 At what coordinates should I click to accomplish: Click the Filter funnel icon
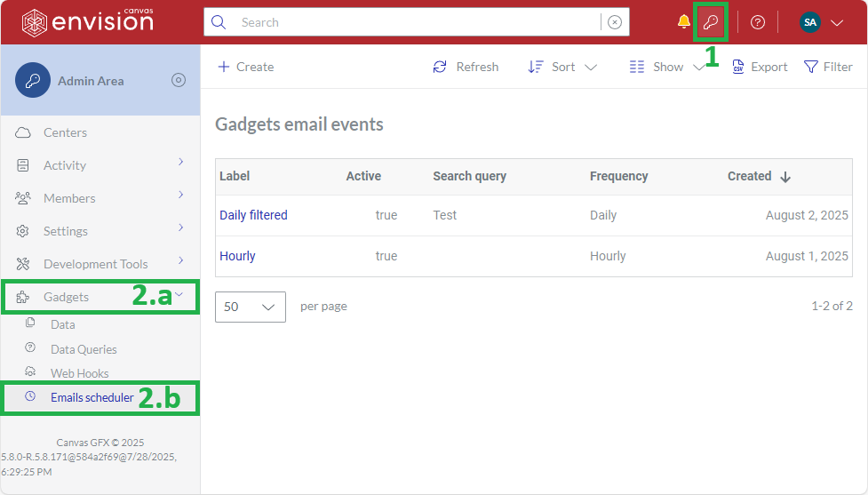810,67
